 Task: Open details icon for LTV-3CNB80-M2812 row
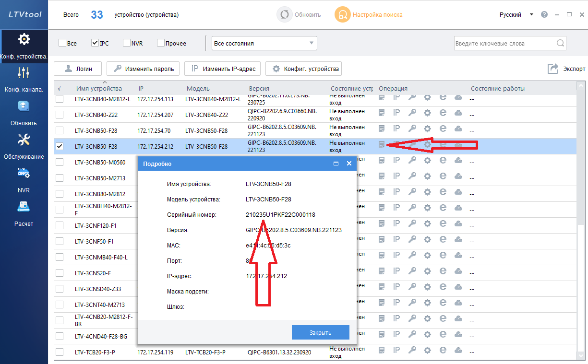(x=382, y=192)
